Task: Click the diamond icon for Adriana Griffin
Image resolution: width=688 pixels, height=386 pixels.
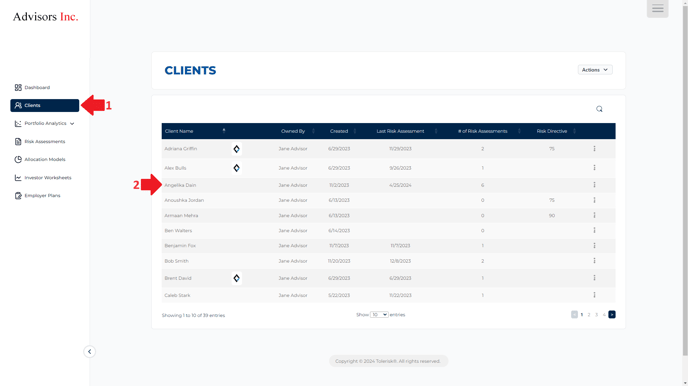Action: (x=236, y=149)
